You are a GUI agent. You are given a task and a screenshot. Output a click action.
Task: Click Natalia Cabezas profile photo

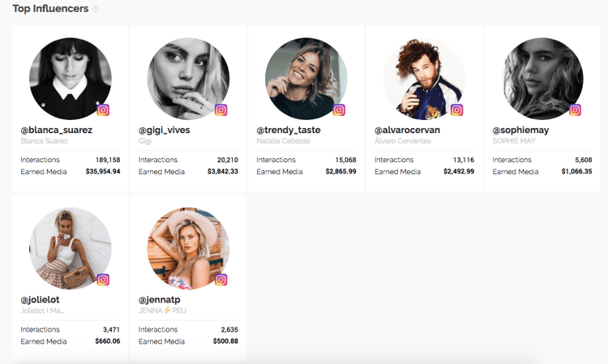pyautogui.click(x=306, y=79)
